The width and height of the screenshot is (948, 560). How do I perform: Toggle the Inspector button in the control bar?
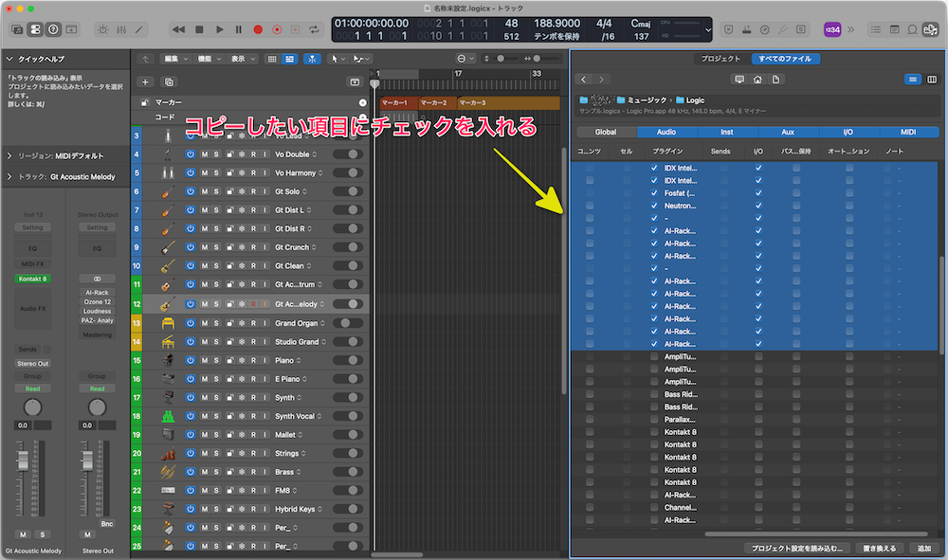tap(35, 29)
